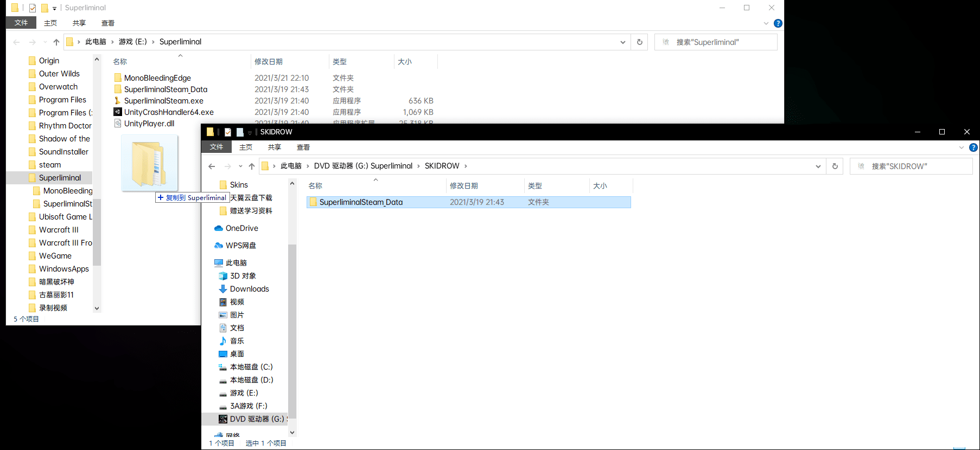Screen dimensions: 980x450
Task: Switch to 主页 tab in the SKIDROW window
Action: [246, 147]
